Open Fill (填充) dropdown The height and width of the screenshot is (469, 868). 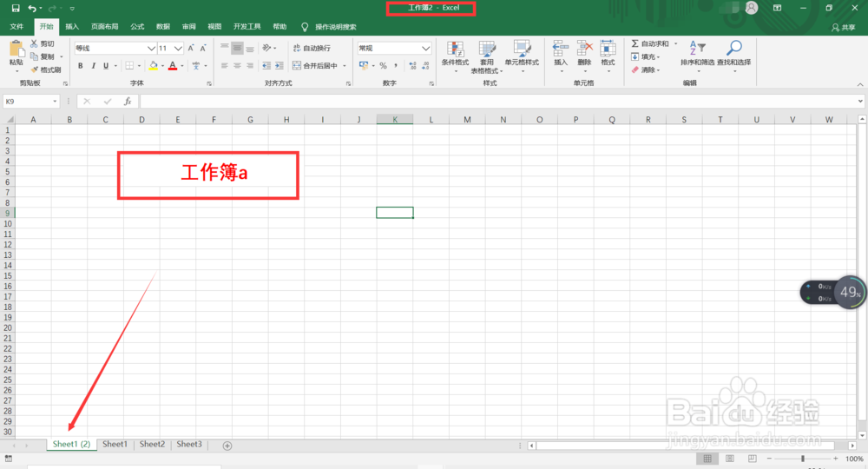[646, 56]
